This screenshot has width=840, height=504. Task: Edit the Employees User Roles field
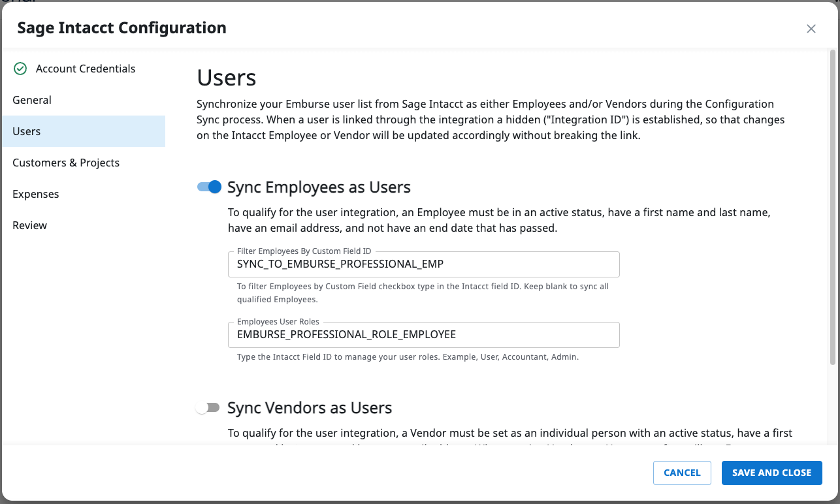[x=423, y=335]
